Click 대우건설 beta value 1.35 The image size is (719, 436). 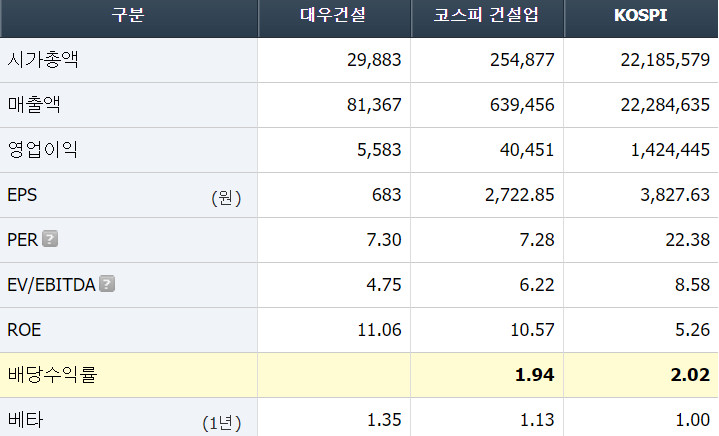(x=384, y=419)
